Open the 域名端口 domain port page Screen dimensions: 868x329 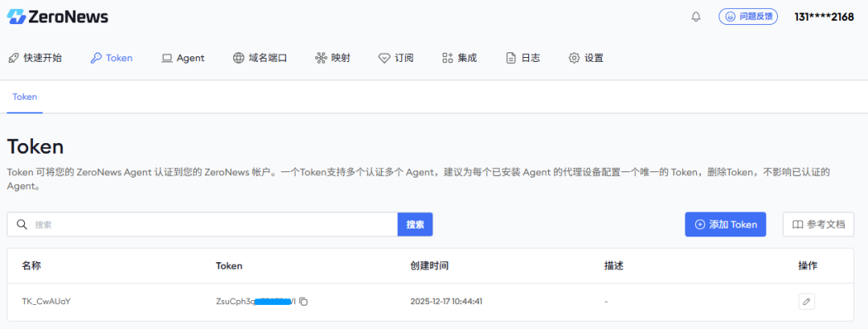[260, 58]
